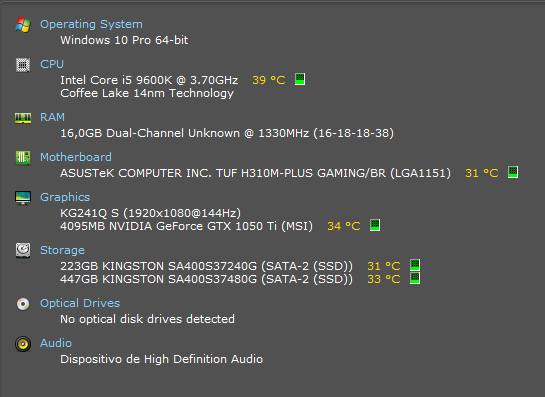545x397 pixels.
Task: Open the Motherboard section heading
Action: (x=76, y=157)
